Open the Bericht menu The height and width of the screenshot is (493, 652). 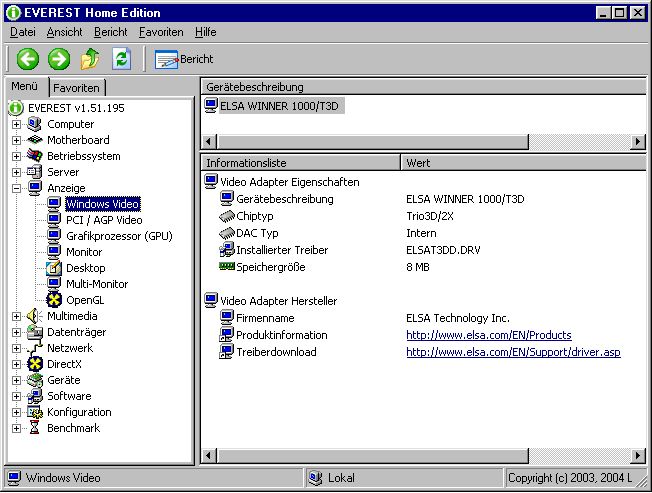click(x=111, y=32)
